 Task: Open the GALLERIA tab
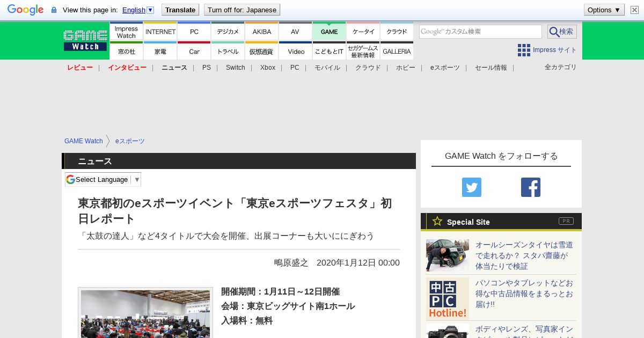(x=397, y=51)
